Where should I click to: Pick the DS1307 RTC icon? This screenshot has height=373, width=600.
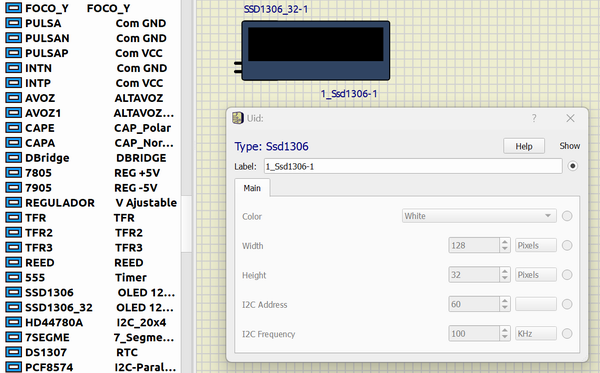[13, 352]
